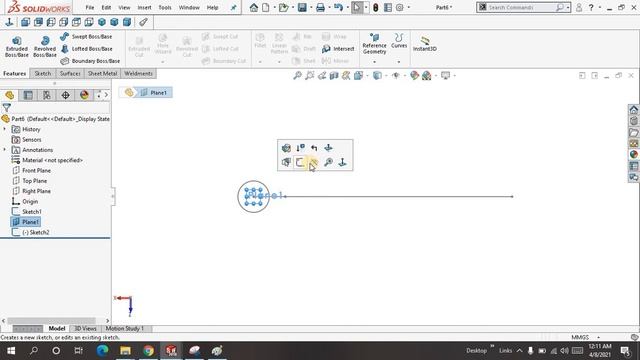Viewport: 640px width, 360px height.
Task: Open the MMGS units dropdown in status bar
Action: (586, 337)
